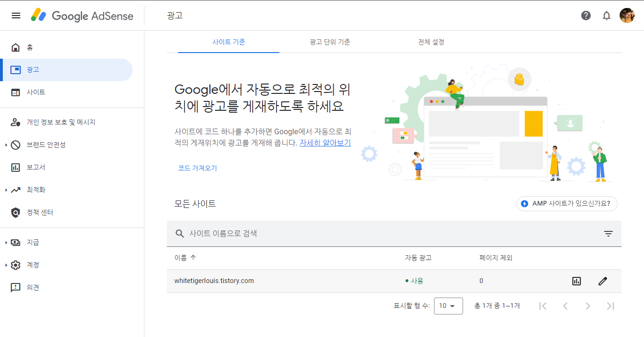Open the filter icon in the search bar

[608, 233]
